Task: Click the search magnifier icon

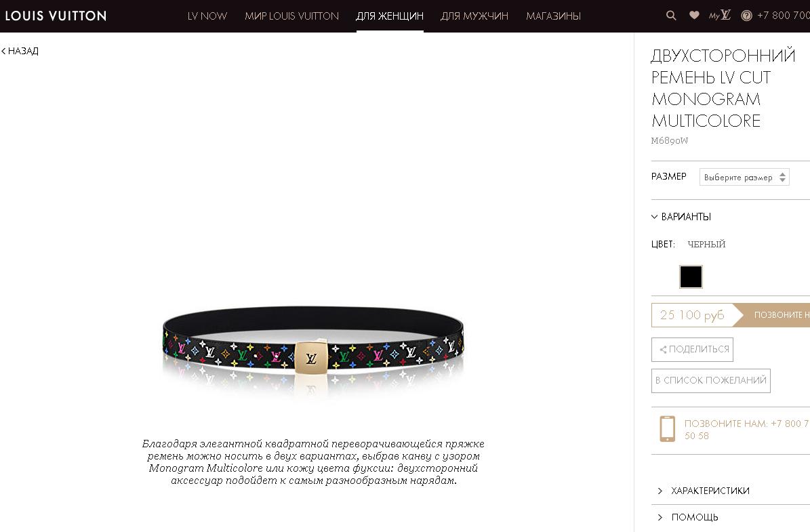Action: 671,16
